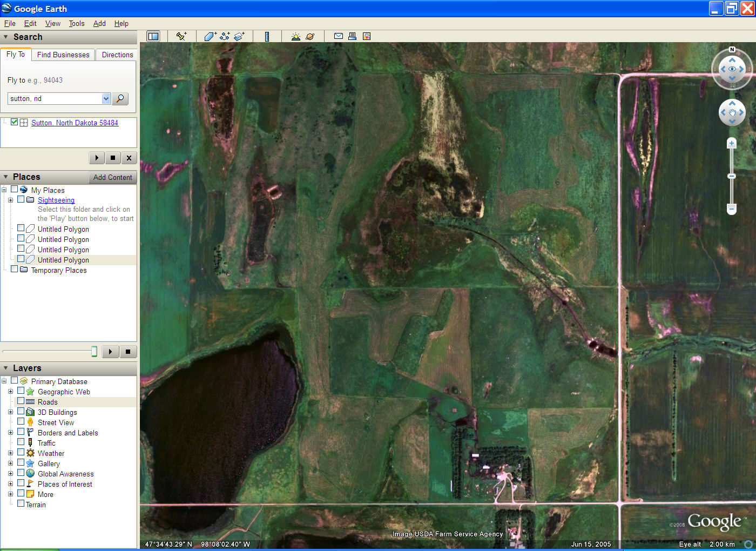The image size is (756, 551).
Task: Select the Add Path toolbar tool
Action: 225,36
